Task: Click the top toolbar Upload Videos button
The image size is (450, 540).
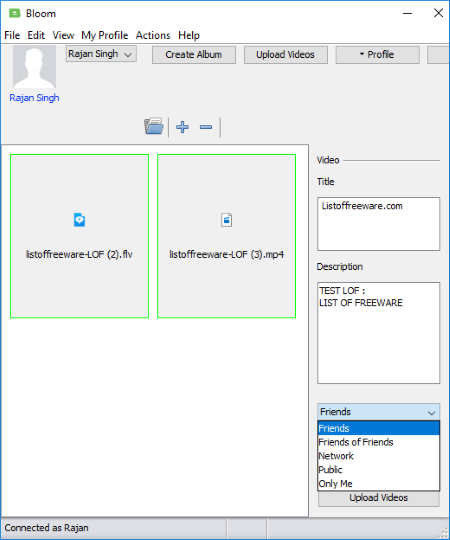Action: point(285,55)
